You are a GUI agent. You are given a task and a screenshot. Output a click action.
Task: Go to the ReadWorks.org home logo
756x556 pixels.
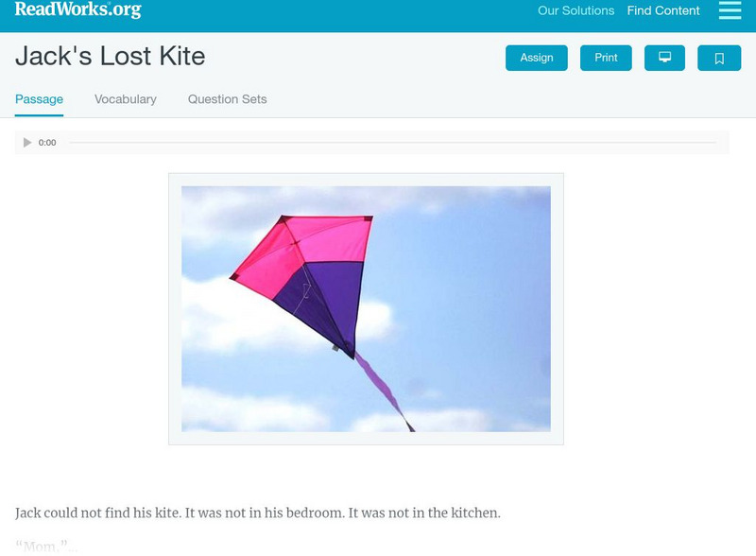[78, 9]
